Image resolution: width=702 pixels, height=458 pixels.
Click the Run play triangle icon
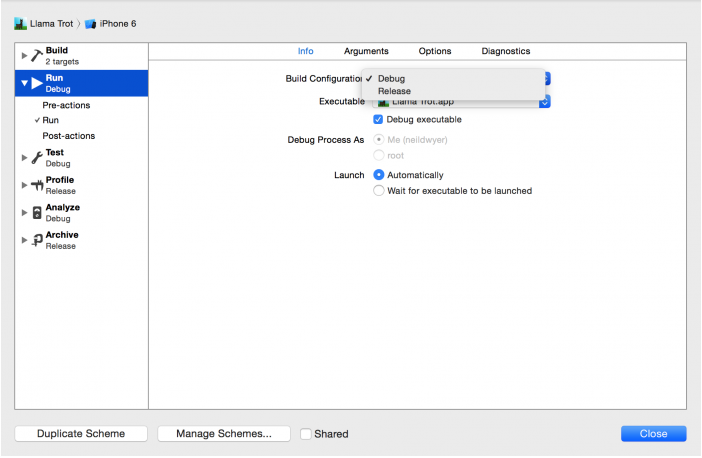pos(37,83)
